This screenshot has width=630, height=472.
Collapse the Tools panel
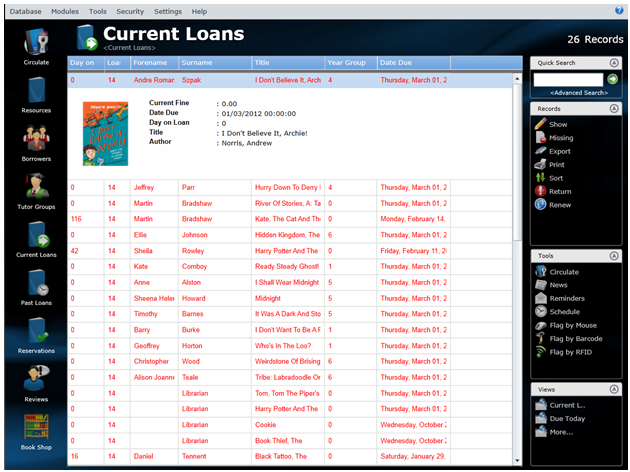point(613,255)
